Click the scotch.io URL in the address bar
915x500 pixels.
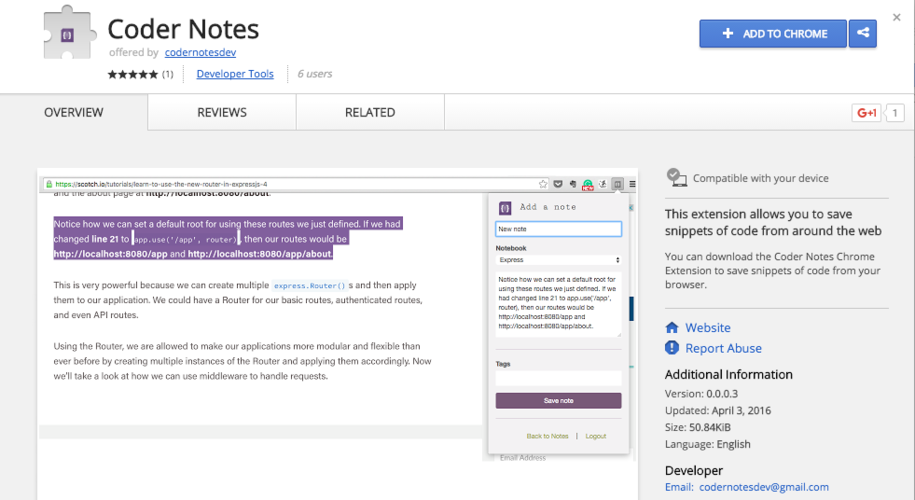[161, 184]
